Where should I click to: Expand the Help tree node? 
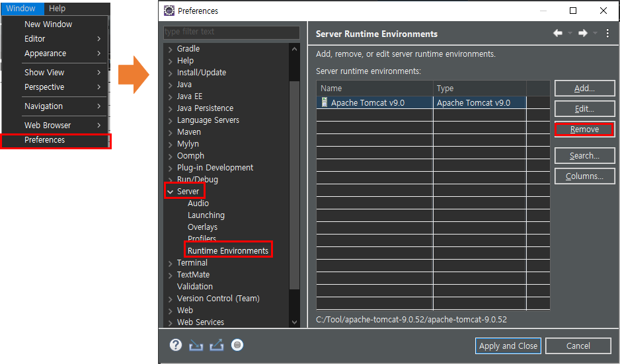click(170, 61)
